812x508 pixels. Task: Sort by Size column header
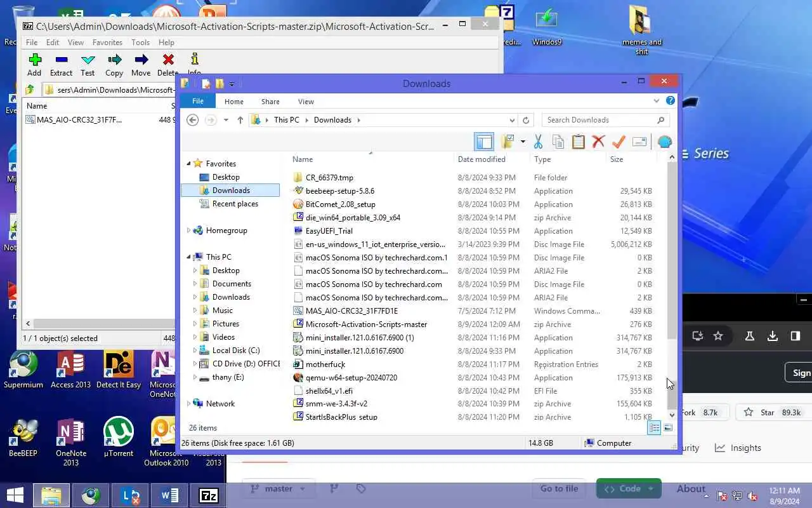[617, 159]
